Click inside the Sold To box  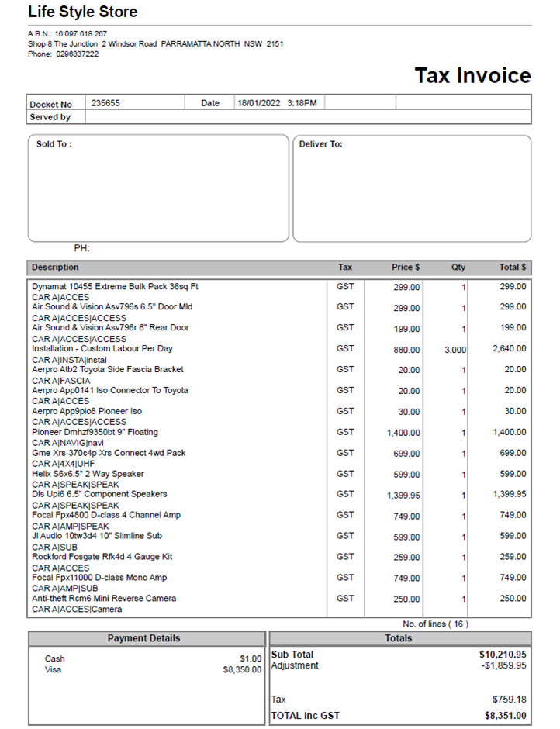(158, 189)
